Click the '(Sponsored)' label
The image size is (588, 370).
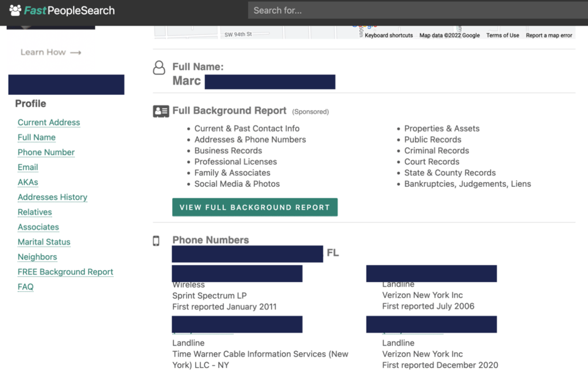(x=311, y=112)
